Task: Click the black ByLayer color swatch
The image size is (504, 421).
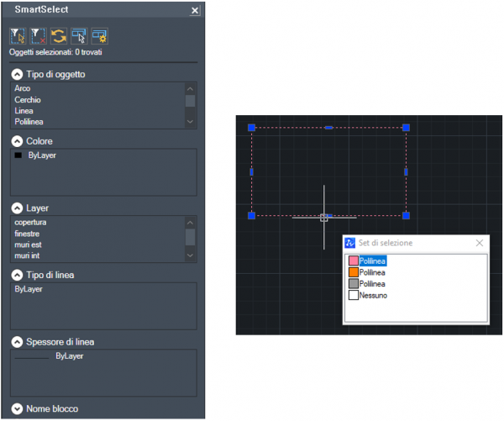Action: 18,155
